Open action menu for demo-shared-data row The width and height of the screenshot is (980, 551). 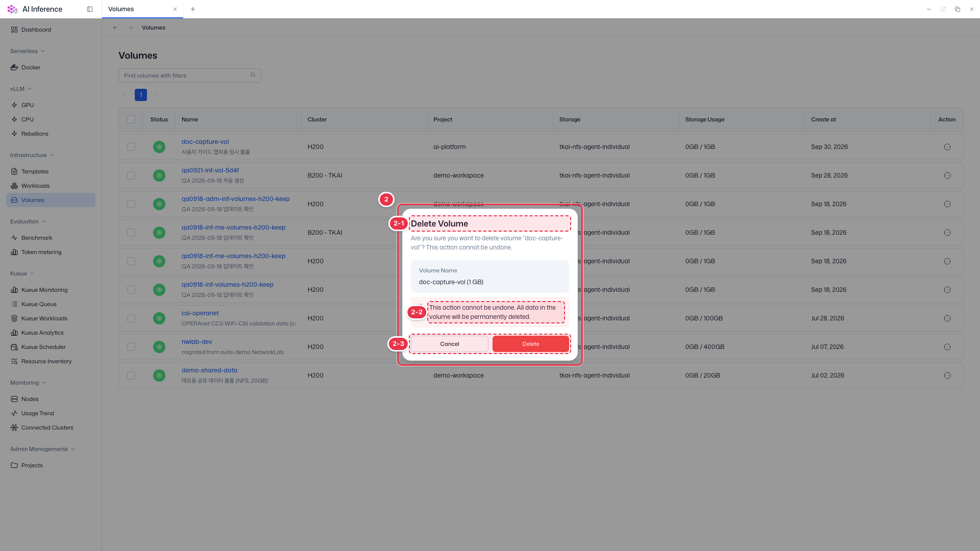[x=947, y=375]
